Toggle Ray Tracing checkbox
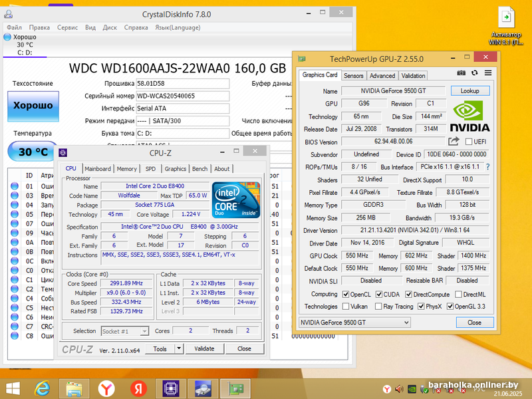This screenshot has width=532, height=399. pyautogui.click(x=378, y=307)
